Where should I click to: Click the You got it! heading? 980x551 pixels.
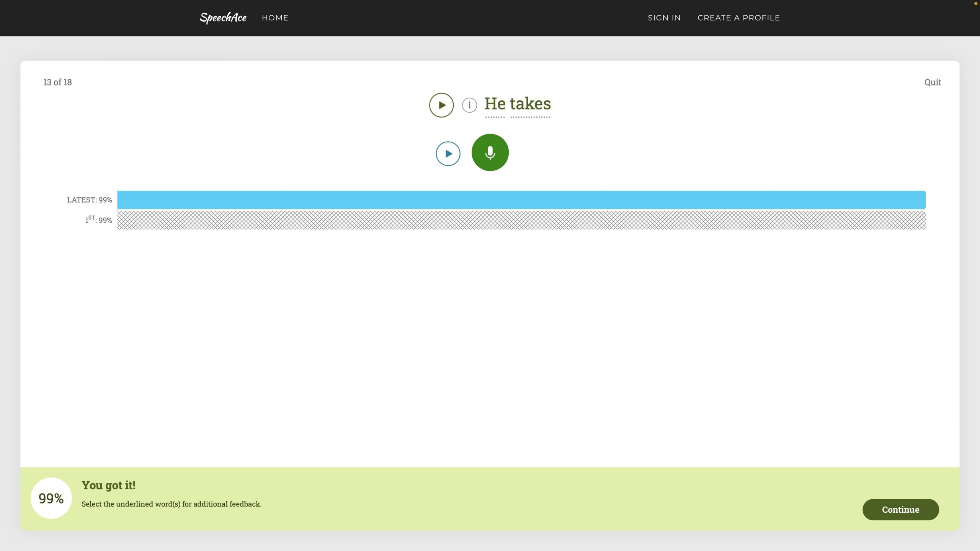pyautogui.click(x=109, y=485)
